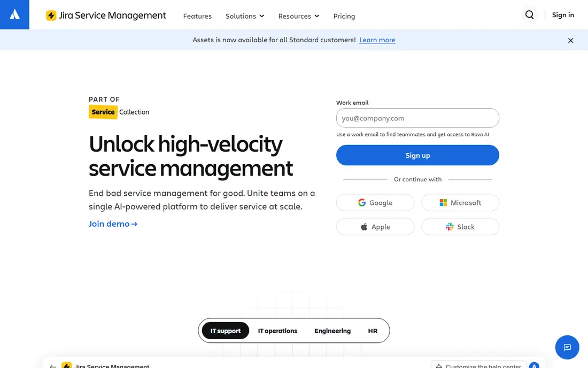Continue with Apple sign-up
588x368 pixels.
[375, 227]
